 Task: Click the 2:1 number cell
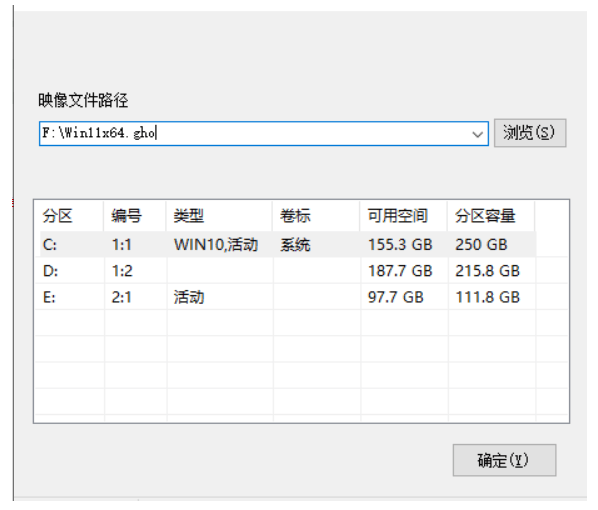122,297
